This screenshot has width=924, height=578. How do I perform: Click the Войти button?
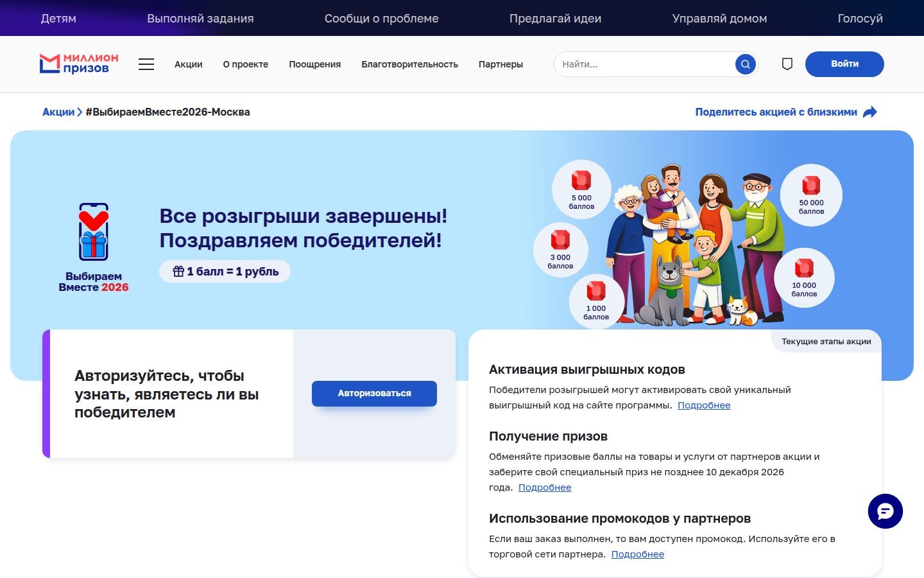coord(844,64)
